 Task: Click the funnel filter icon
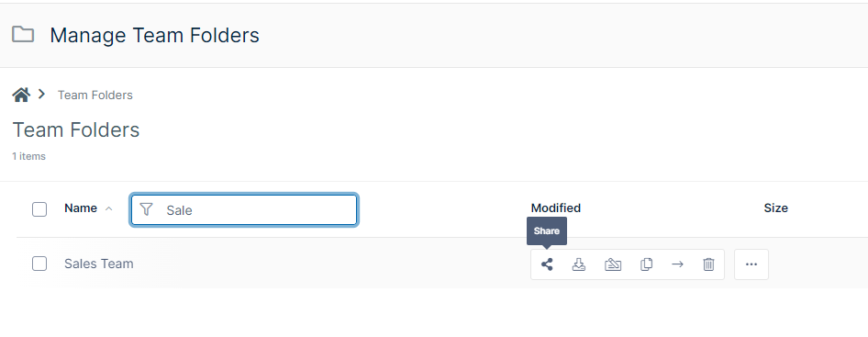tap(146, 209)
